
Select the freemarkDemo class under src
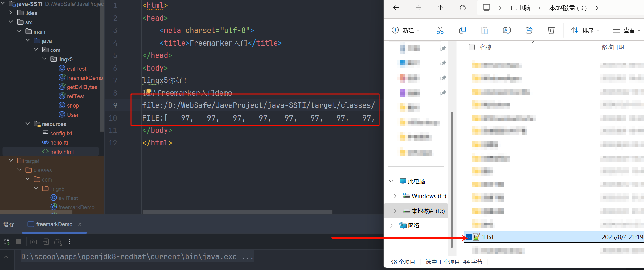tap(85, 78)
